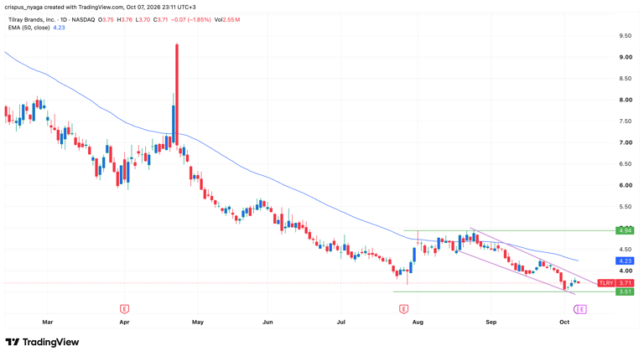Select the green 3.51 support price label

click(x=625, y=292)
